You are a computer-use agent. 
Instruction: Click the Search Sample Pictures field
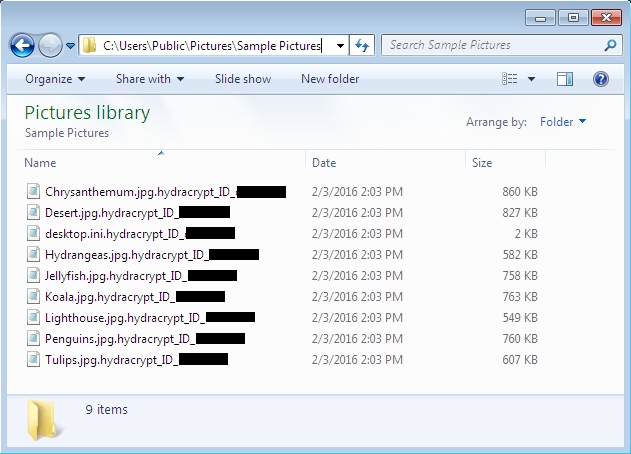coord(490,45)
